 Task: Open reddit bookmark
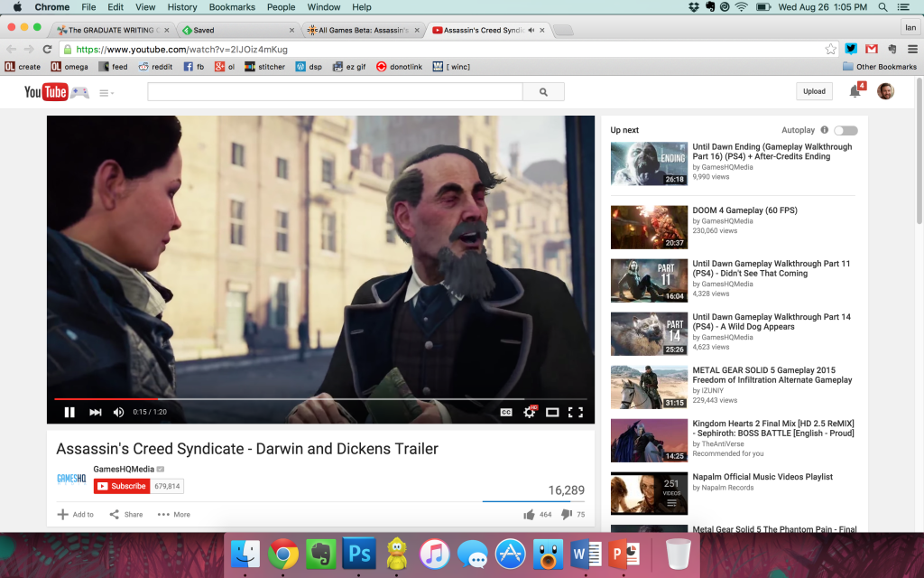pos(155,67)
